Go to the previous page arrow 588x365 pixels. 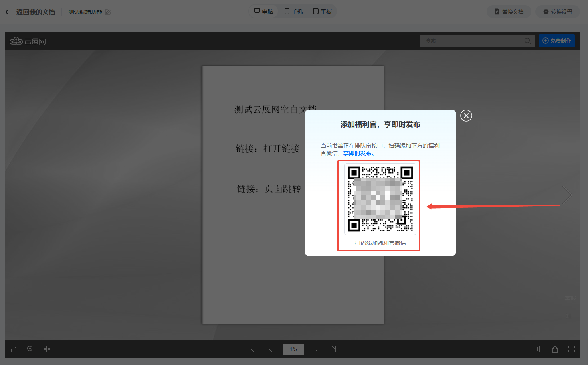272,349
